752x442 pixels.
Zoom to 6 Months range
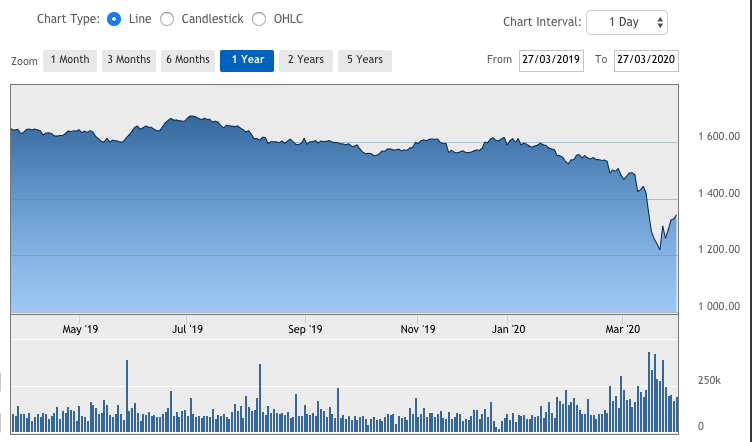click(188, 60)
